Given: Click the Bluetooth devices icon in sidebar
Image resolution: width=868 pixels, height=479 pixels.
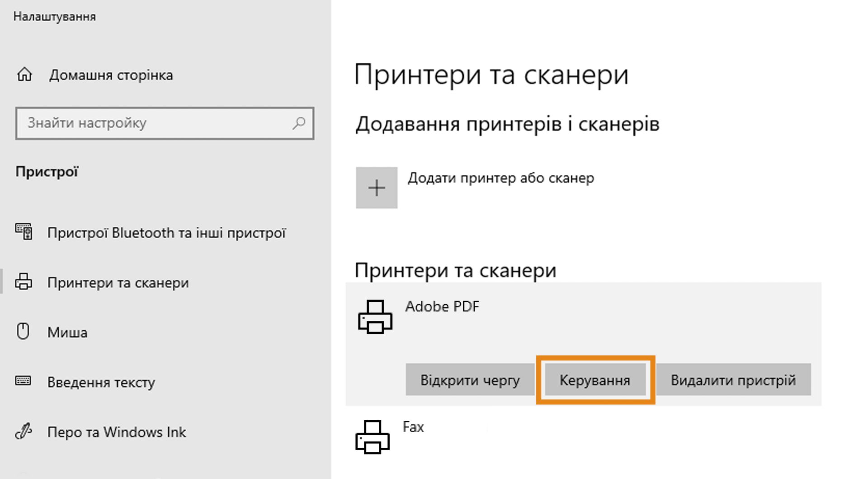Looking at the screenshot, I should (x=24, y=232).
